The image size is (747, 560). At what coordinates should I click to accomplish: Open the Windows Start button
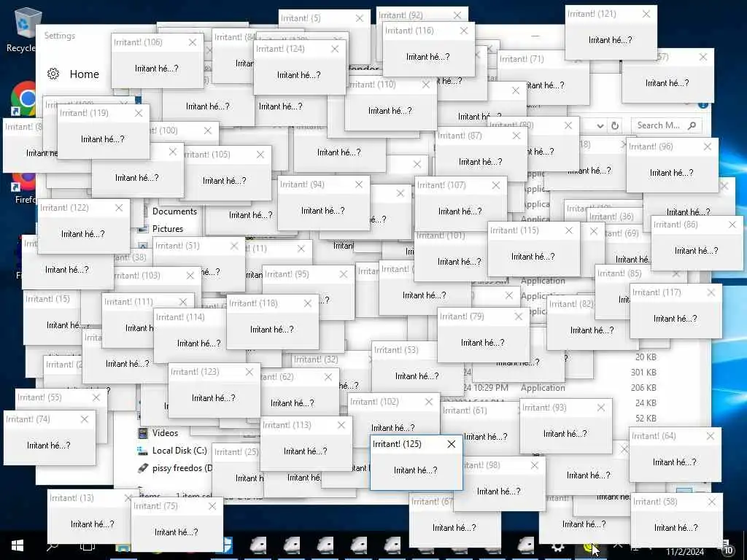[x=18, y=545]
